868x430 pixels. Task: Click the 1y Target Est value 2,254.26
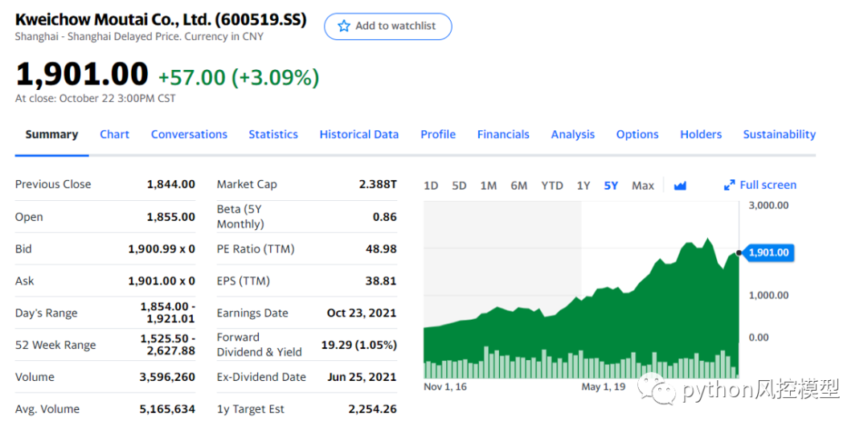[373, 410]
